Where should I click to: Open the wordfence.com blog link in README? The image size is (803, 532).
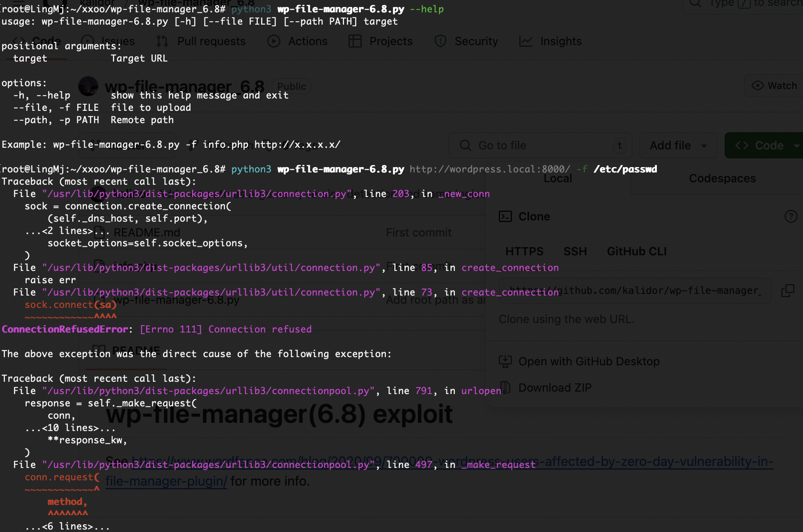[440, 471]
